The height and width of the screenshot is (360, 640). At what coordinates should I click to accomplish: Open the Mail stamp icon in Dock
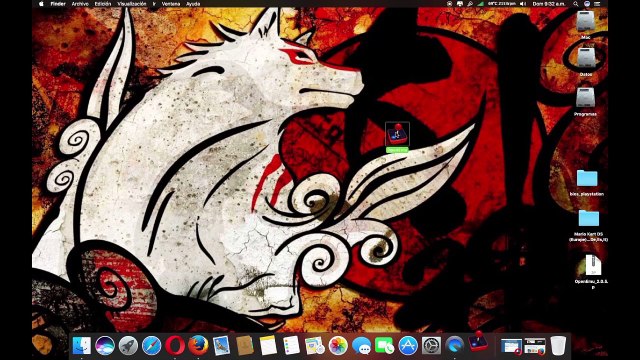pyautogui.click(x=221, y=346)
